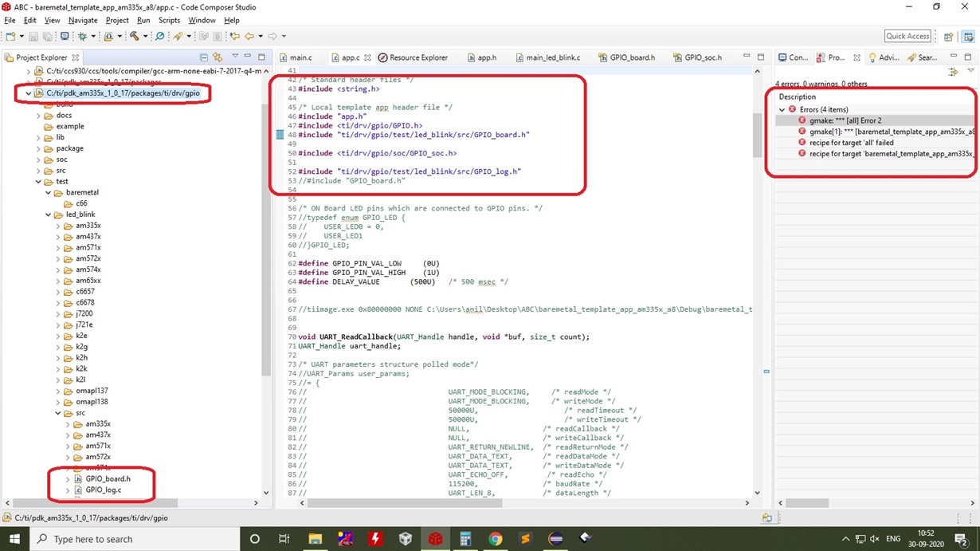Viewport: 980px width, 551px height.
Task: Click the Open Perspective icon
Action: click(x=948, y=37)
